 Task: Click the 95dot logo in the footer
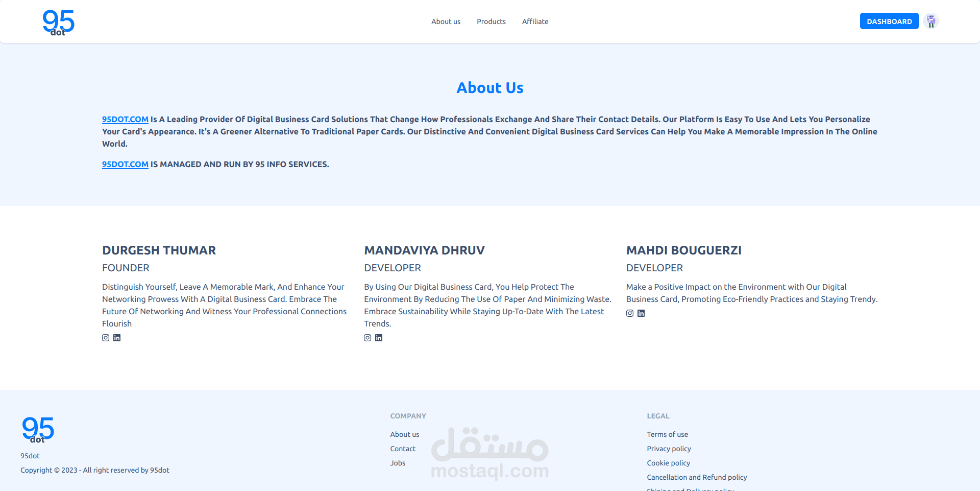point(38,430)
